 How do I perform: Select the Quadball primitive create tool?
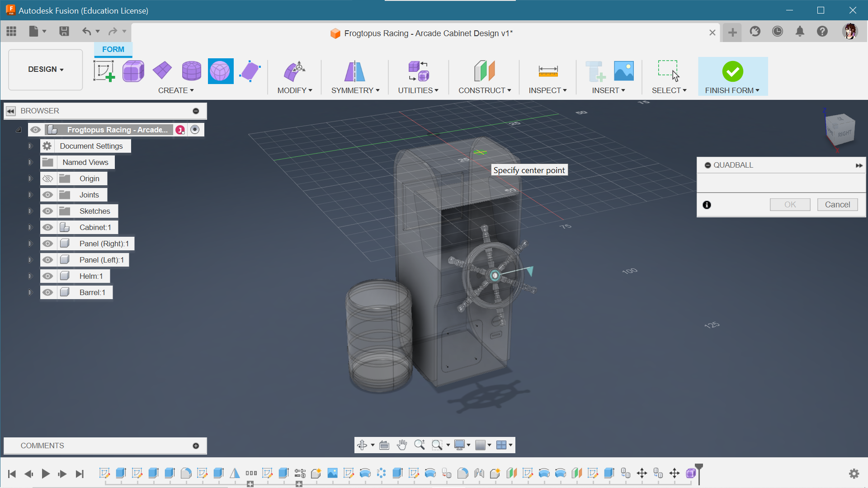click(x=219, y=71)
